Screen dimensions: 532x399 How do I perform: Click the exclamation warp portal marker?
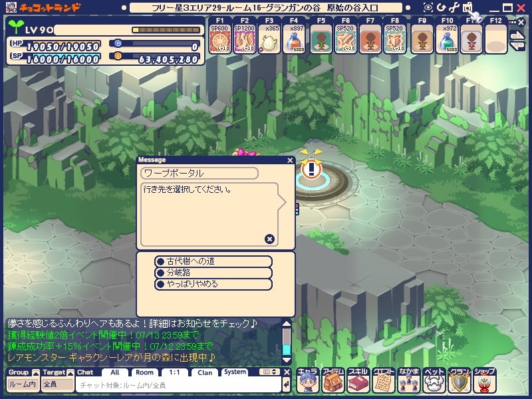click(311, 169)
